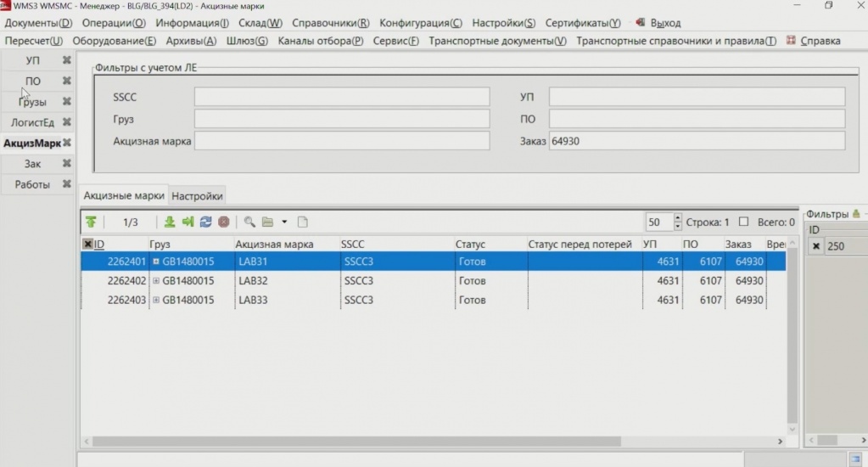This screenshot has width=868, height=467.
Task: Switch to the Работы sidebar tab
Action: click(x=32, y=184)
